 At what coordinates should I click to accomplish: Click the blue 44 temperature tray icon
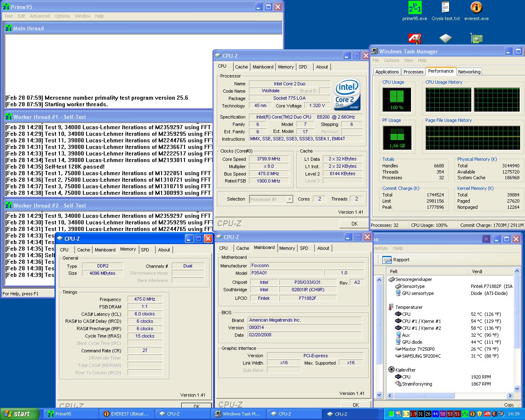coord(435,414)
